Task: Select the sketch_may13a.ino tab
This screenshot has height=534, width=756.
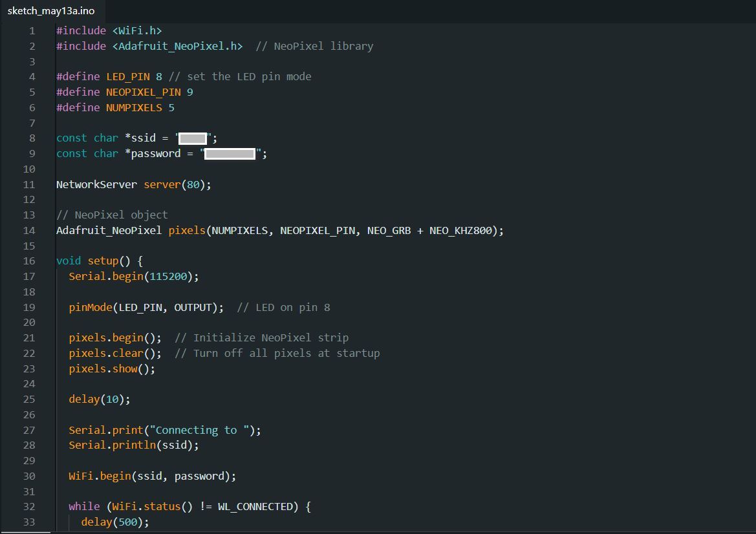Action: click(x=51, y=10)
